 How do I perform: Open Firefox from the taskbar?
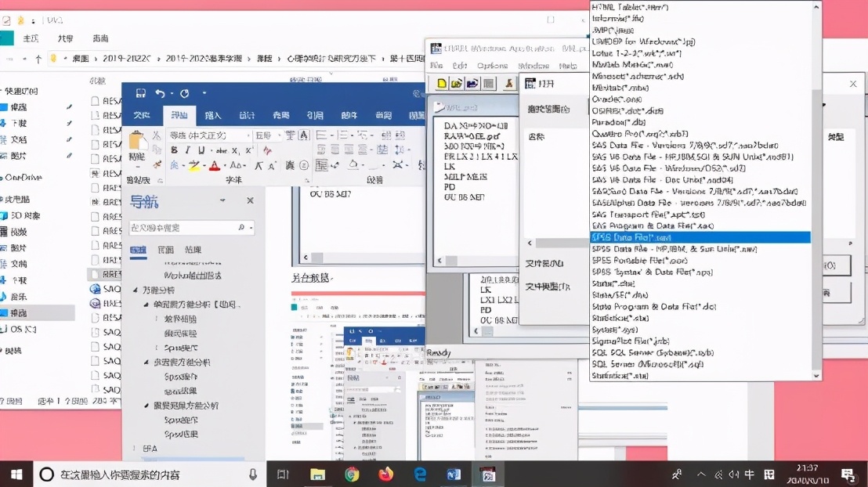[x=386, y=474]
